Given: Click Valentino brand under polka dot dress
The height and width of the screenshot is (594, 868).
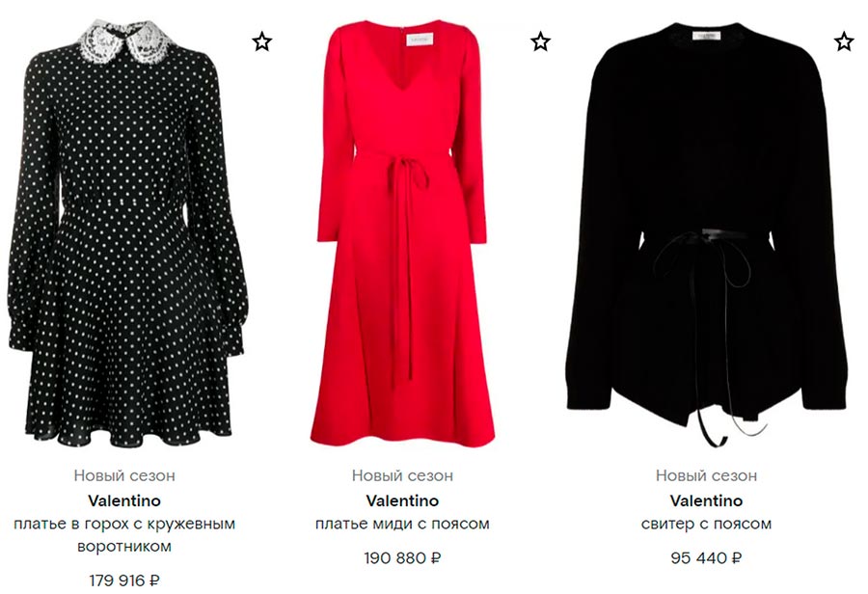Looking at the screenshot, I should pyautogui.click(x=124, y=501).
